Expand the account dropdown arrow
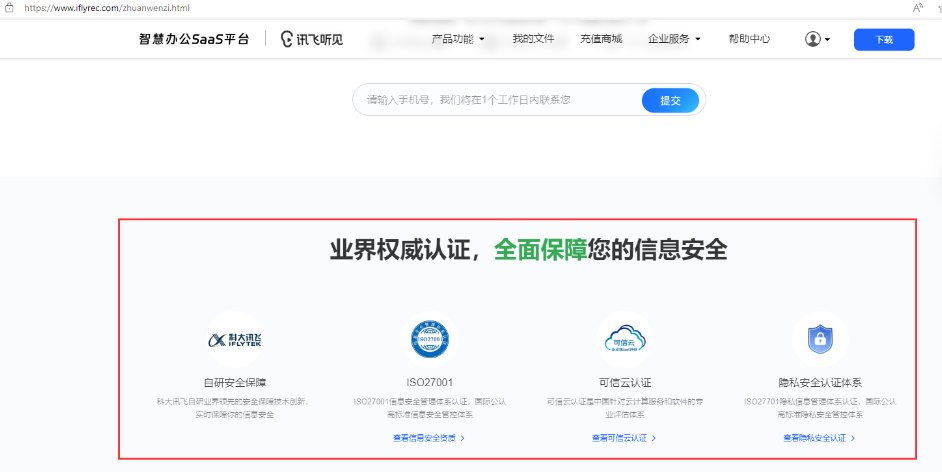The height and width of the screenshot is (475, 942). (x=827, y=40)
